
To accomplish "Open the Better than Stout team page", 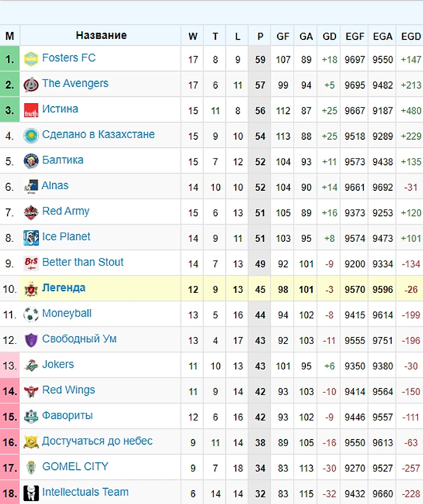I will (82, 262).
